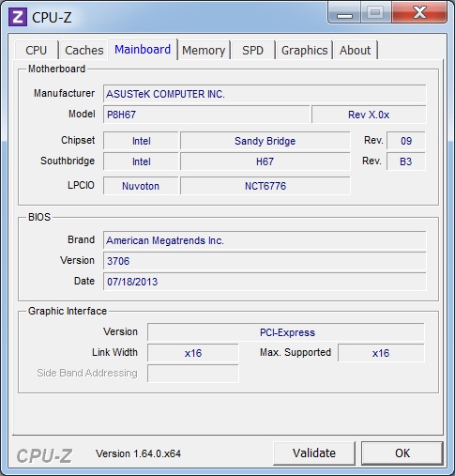Image resolution: width=455 pixels, height=476 pixels.
Task: Click the Max. Supported label
Action: [296, 353]
